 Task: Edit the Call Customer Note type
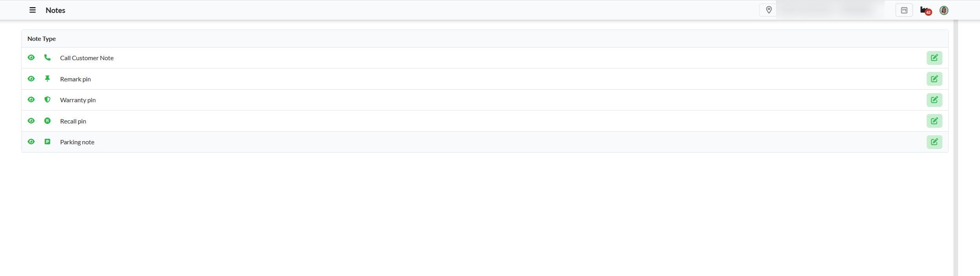pos(934,58)
